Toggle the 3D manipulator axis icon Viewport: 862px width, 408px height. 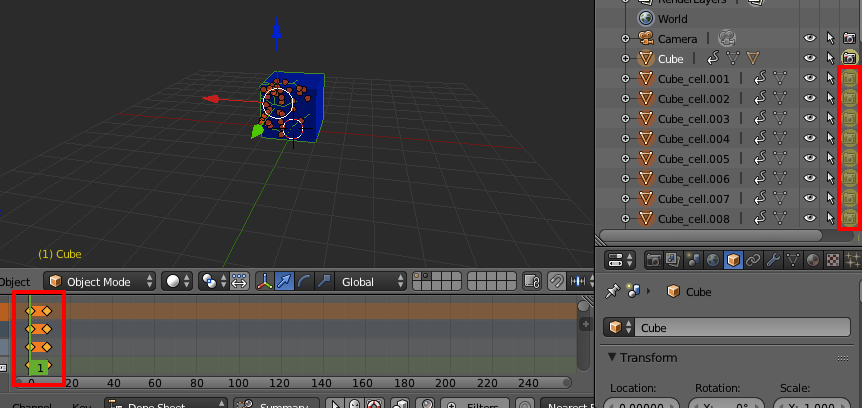tap(266, 282)
